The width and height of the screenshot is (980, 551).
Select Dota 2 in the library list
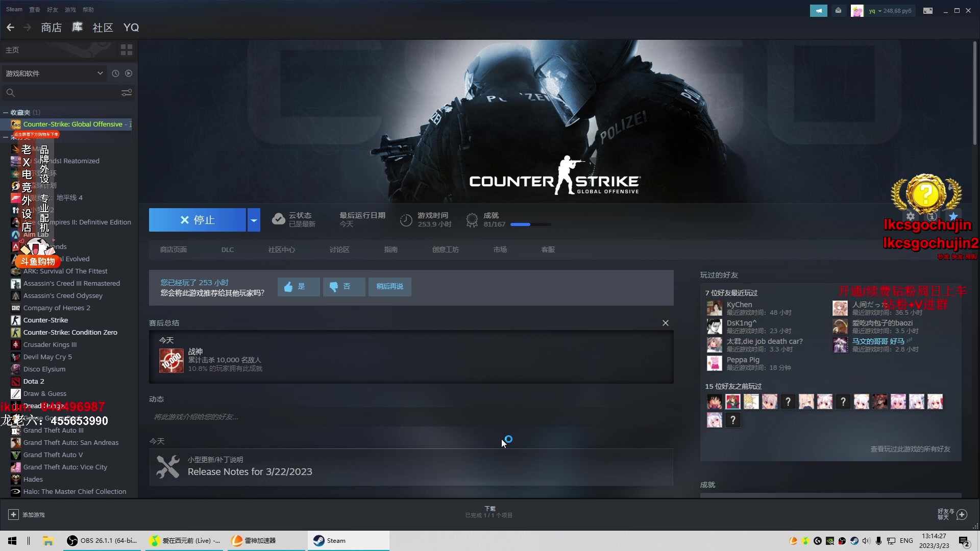pos(34,382)
